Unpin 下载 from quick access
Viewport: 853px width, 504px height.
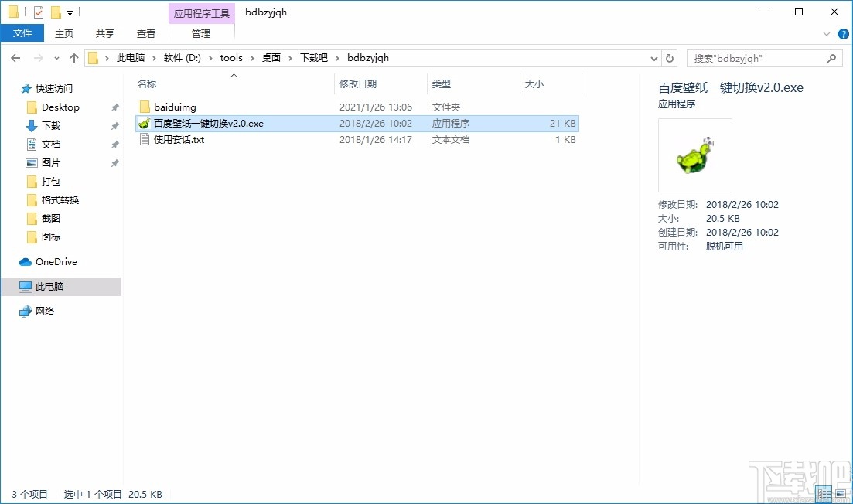coord(114,125)
